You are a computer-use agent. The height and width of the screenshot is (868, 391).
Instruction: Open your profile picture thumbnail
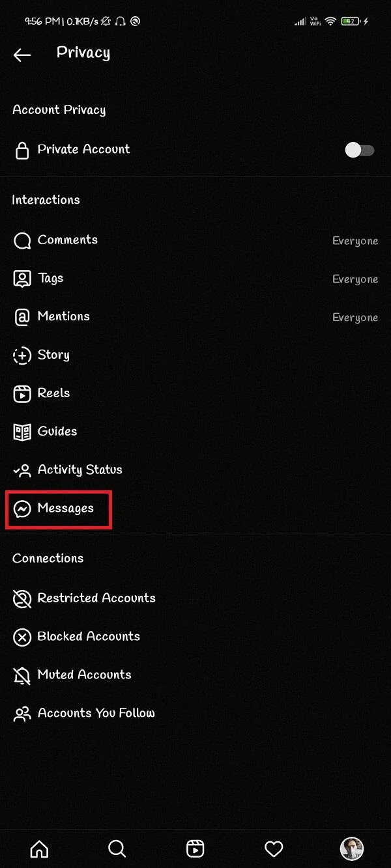352,848
